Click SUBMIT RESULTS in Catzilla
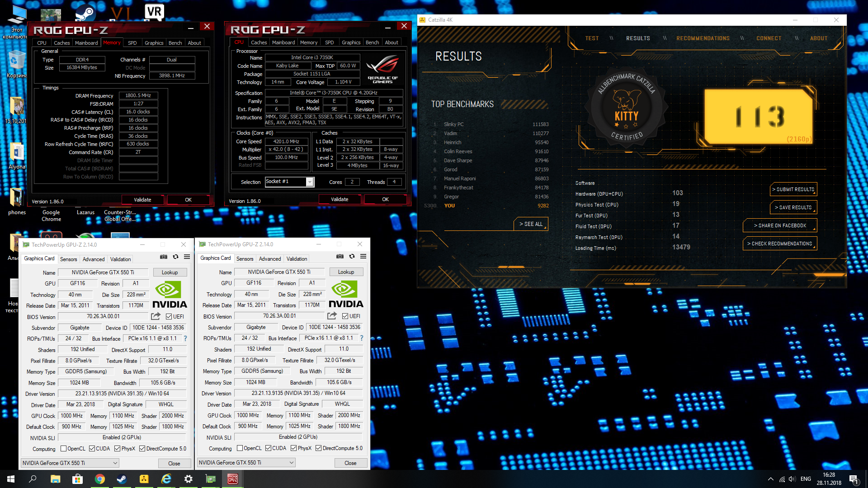The height and width of the screenshot is (488, 868). point(793,189)
